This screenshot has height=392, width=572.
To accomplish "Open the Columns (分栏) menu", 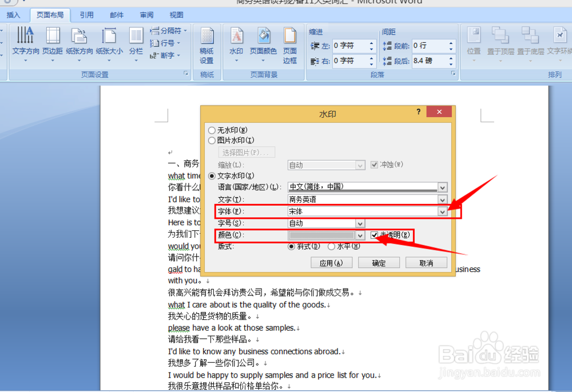I will click(136, 43).
